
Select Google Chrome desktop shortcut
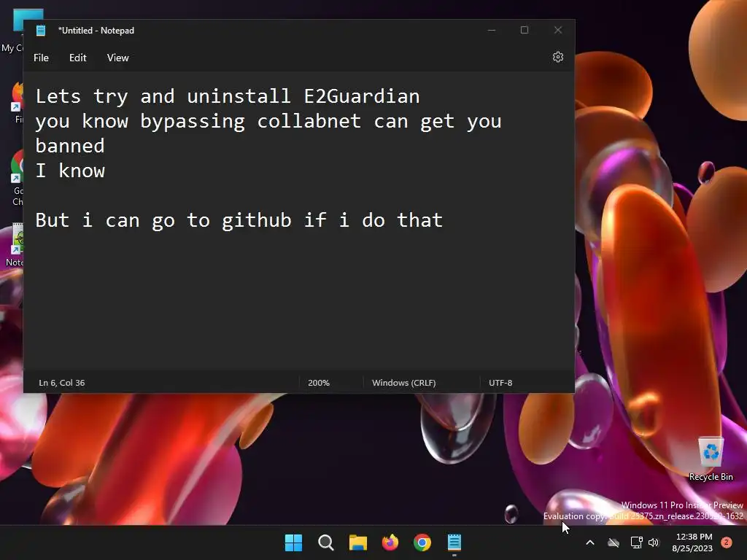pyautogui.click(x=18, y=177)
